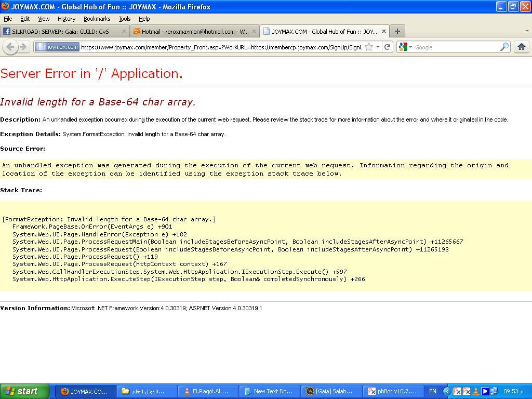Open the History menu

pos(66,19)
